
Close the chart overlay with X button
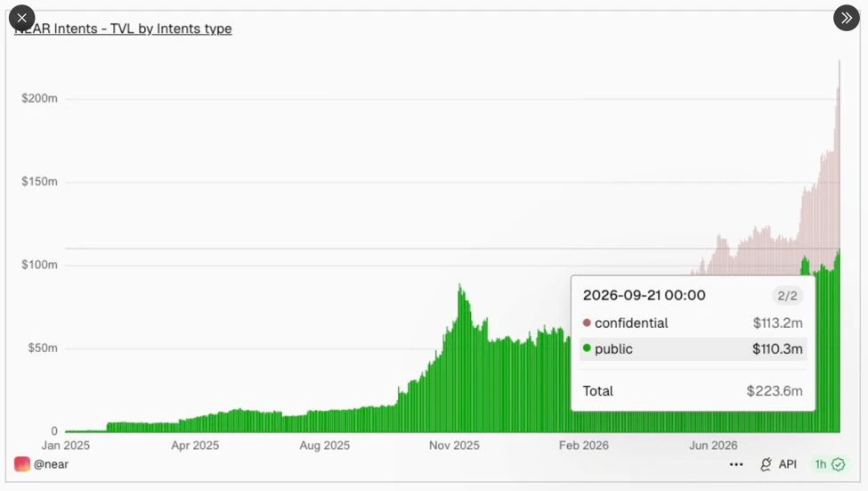[x=21, y=18]
